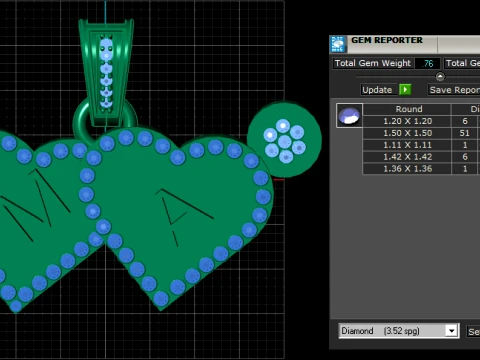Select the letter M engraving on heart
The height and width of the screenshot is (360, 480).
tap(35, 204)
